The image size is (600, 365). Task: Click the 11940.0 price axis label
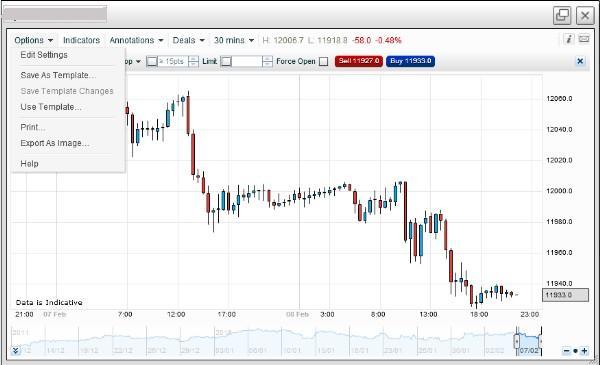(559, 284)
